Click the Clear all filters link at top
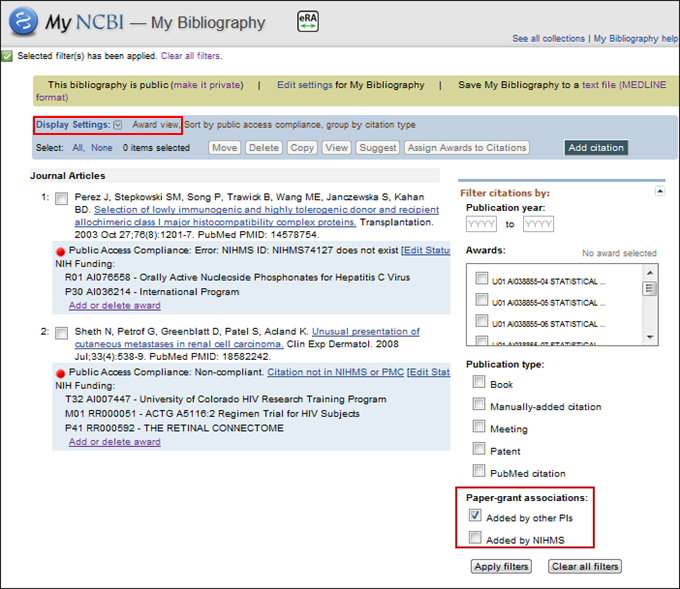This screenshot has width=680, height=589. [x=191, y=56]
